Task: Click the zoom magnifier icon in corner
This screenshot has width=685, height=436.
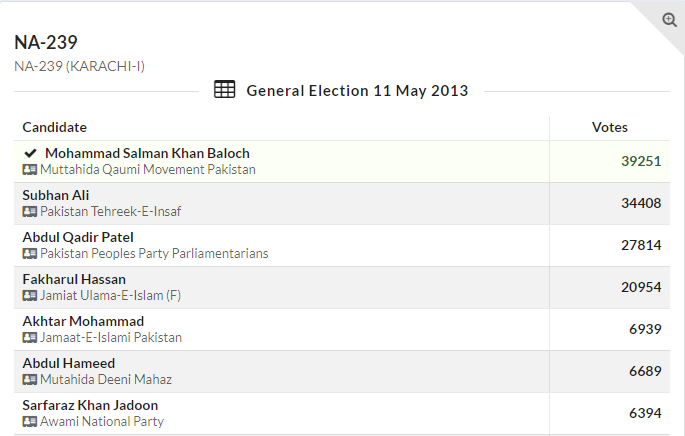Action: tap(670, 20)
